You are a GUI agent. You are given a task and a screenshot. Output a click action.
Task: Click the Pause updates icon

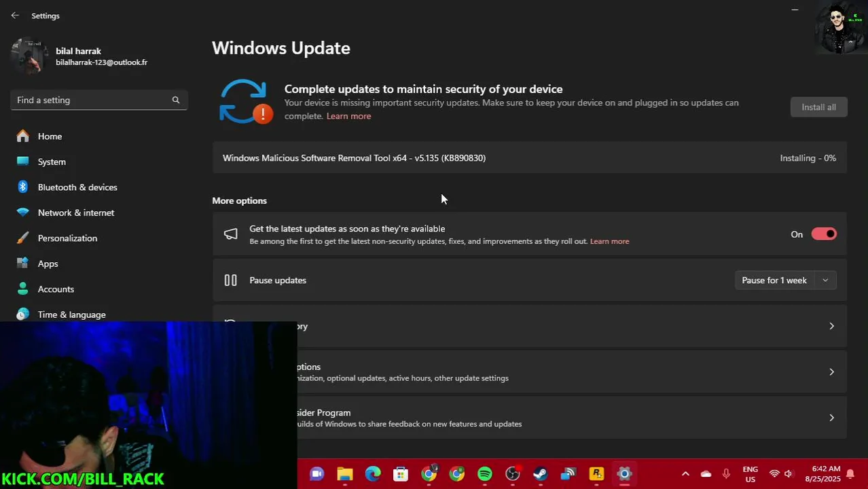pos(231,280)
